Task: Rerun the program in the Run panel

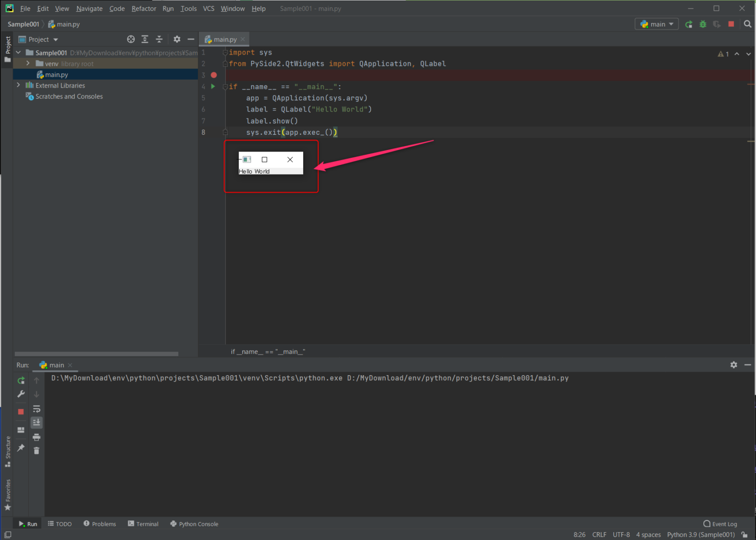Action: coord(21,380)
